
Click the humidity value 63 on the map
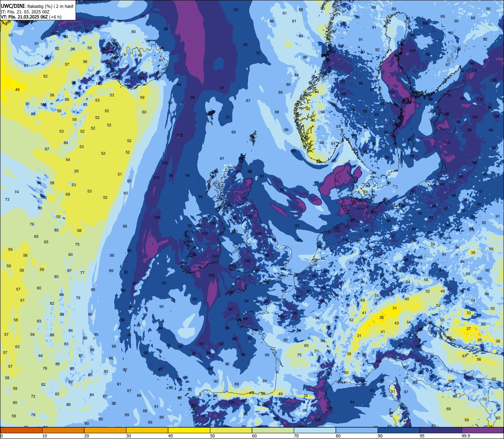pos(17,347)
